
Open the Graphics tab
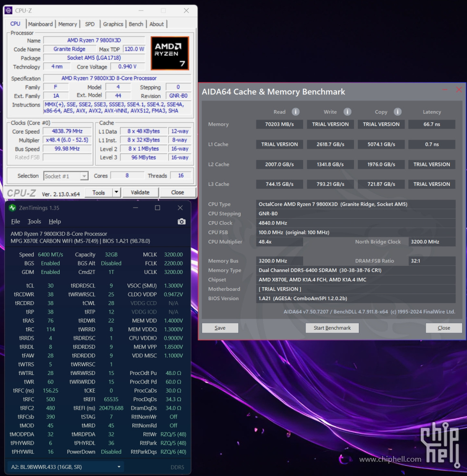point(113,24)
